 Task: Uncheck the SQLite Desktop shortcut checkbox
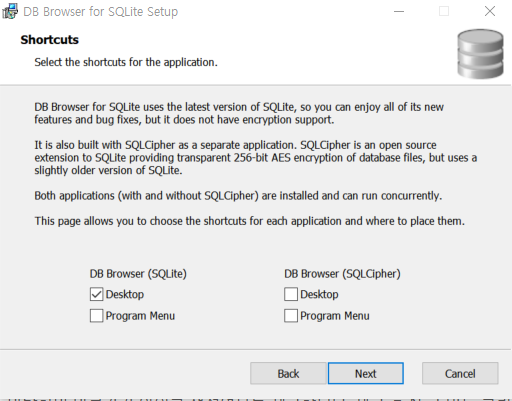(96, 294)
